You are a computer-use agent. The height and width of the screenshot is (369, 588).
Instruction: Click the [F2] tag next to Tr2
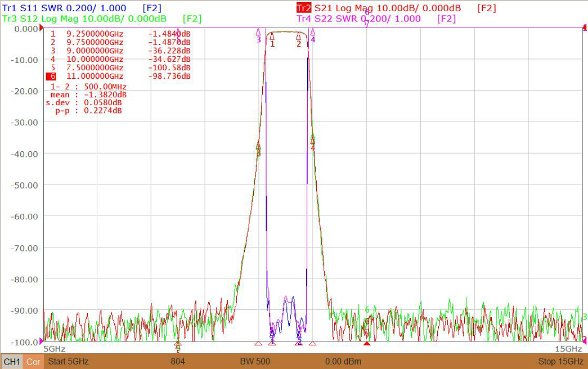[x=486, y=8]
